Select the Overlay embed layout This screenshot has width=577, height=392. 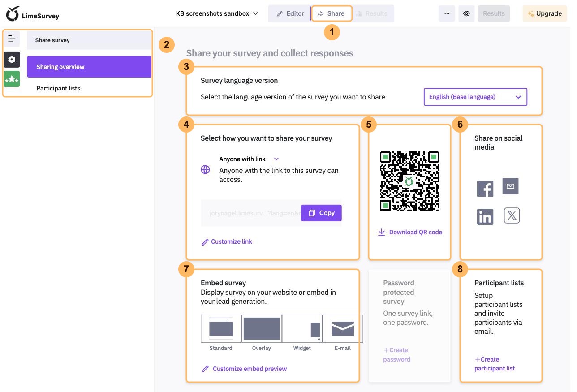[x=262, y=329]
